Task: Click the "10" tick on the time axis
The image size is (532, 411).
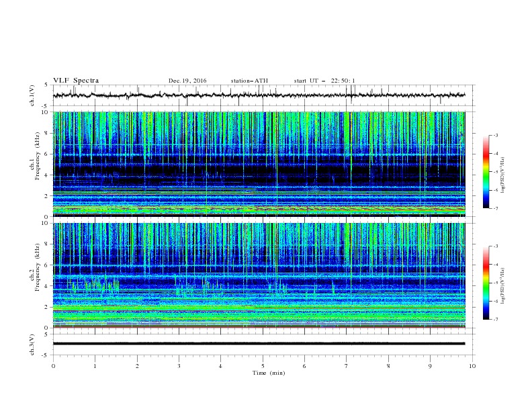Action: (x=472, y=366)
